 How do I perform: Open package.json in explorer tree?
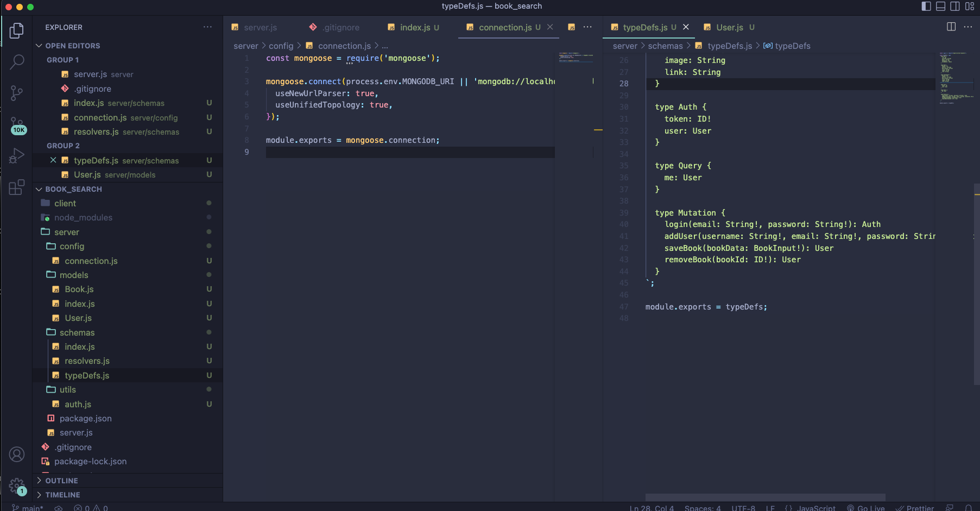128,418
